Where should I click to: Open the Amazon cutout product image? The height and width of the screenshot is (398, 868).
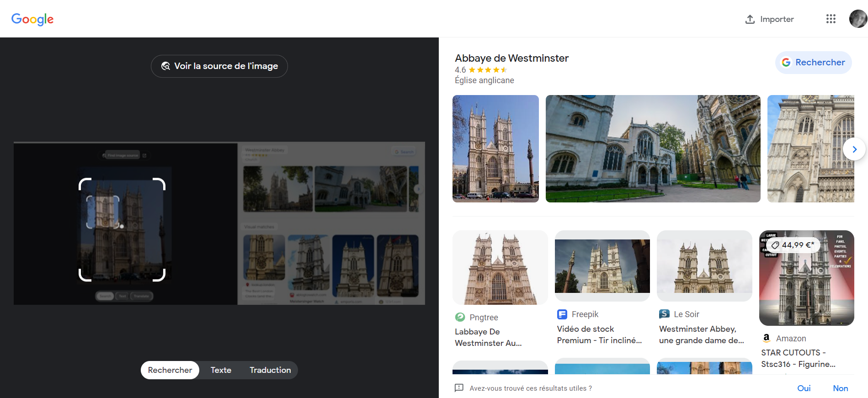[806, 278]
